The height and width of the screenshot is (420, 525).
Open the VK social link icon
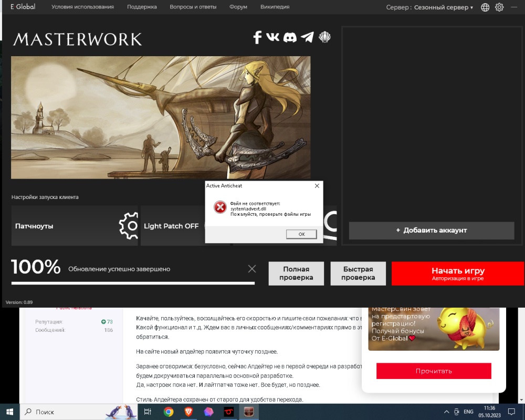pos(273,37)
